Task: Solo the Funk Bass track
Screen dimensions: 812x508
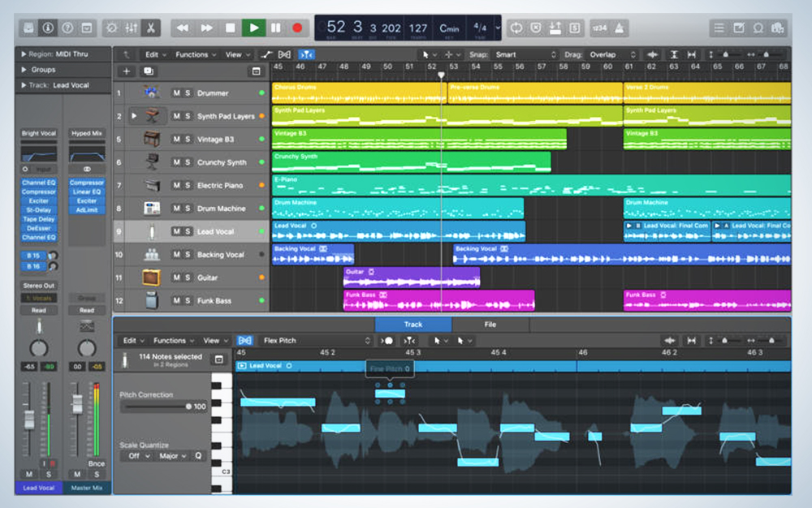Action: (x=188, y=301)
